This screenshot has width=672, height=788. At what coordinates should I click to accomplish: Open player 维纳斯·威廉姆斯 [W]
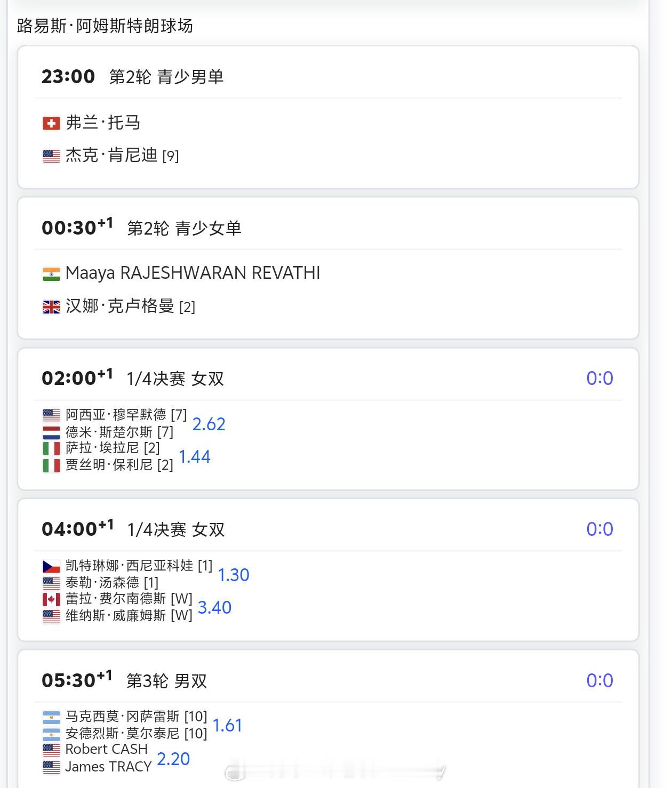point(129,616)
